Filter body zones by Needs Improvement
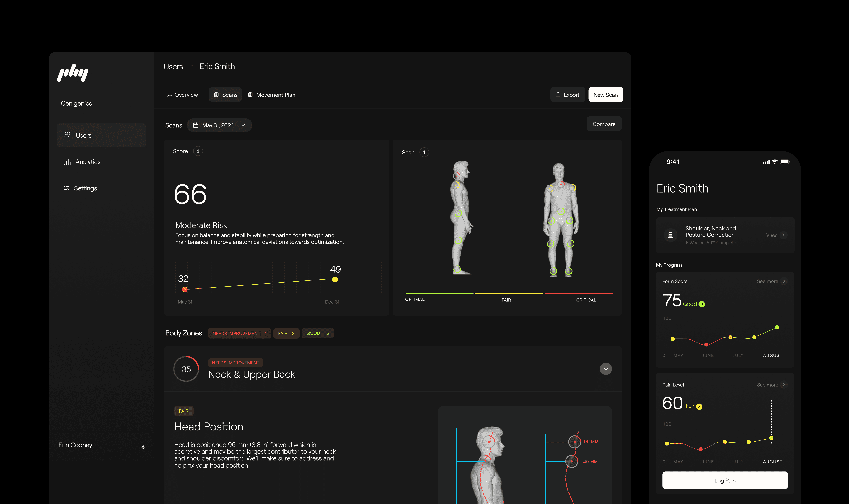This screenshot has width=849, height=504. [x=240, y=333]
